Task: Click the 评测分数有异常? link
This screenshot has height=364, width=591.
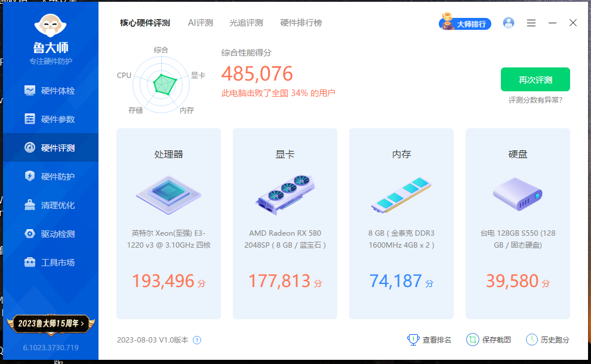Action: click(535, 100)
